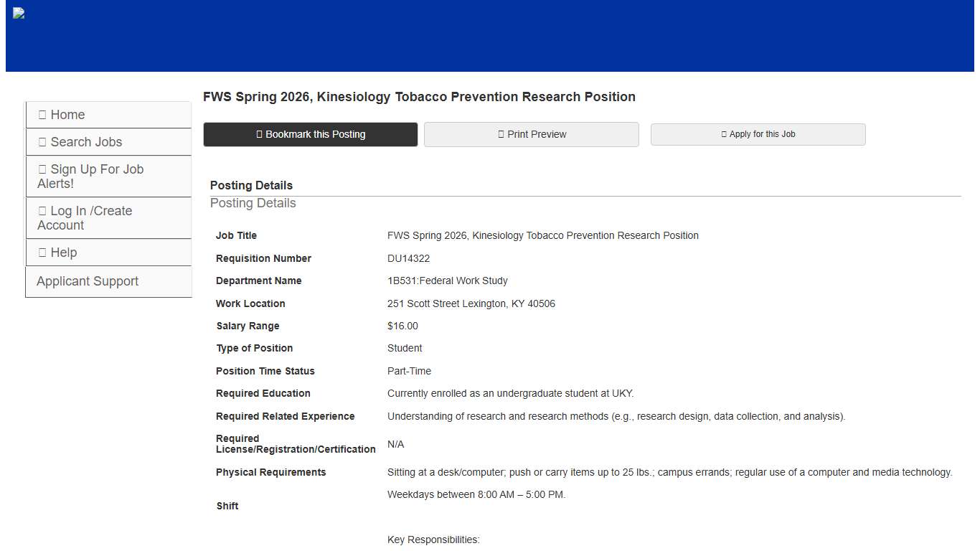Click the Log In /Create Account icon
980x551 pixels.
coord(44,210)
